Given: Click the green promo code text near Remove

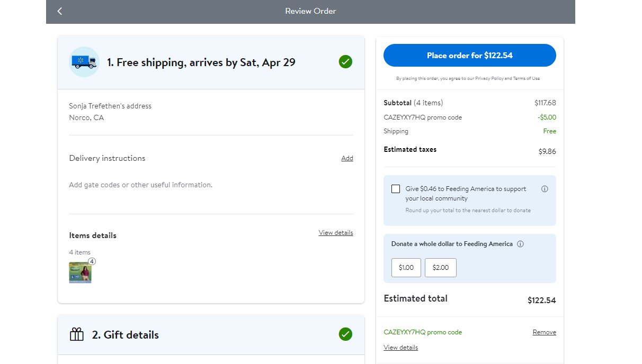Looking at the screenshot, I should tap(423, 332).
